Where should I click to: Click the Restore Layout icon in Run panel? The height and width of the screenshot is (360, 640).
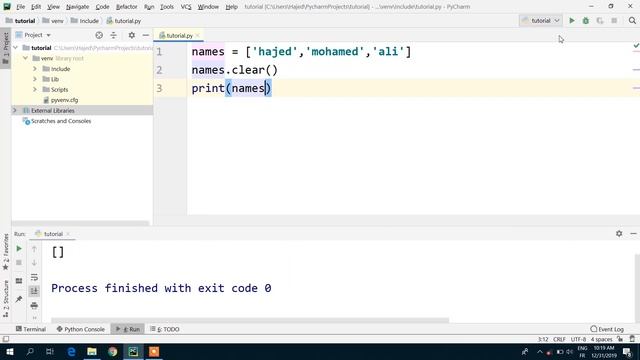(x=19, y=281)
